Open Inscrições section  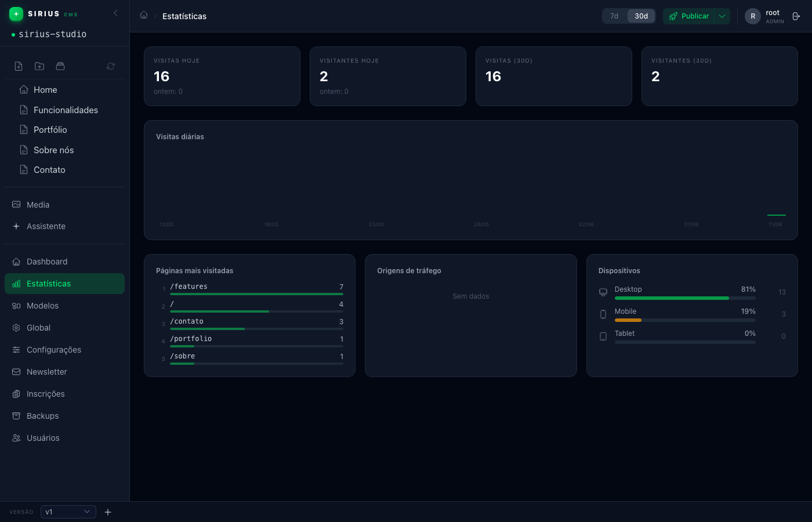pyautogui.click(x=65, y=394)
